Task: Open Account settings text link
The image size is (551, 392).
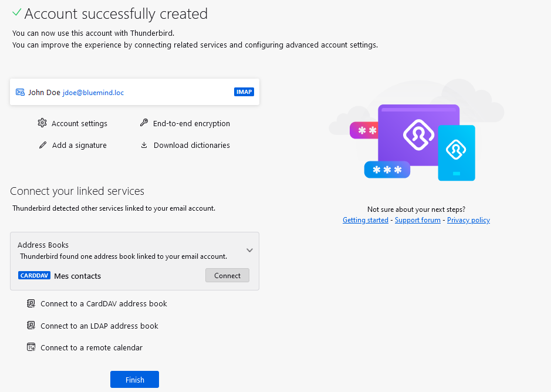Action: (x=79, y=124)
